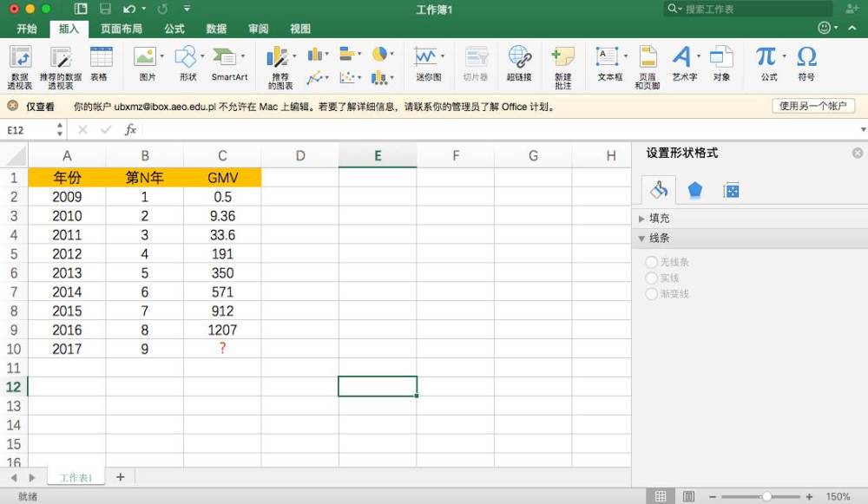Switch to the 开始 ribbon tab

(x=26, y=28)
